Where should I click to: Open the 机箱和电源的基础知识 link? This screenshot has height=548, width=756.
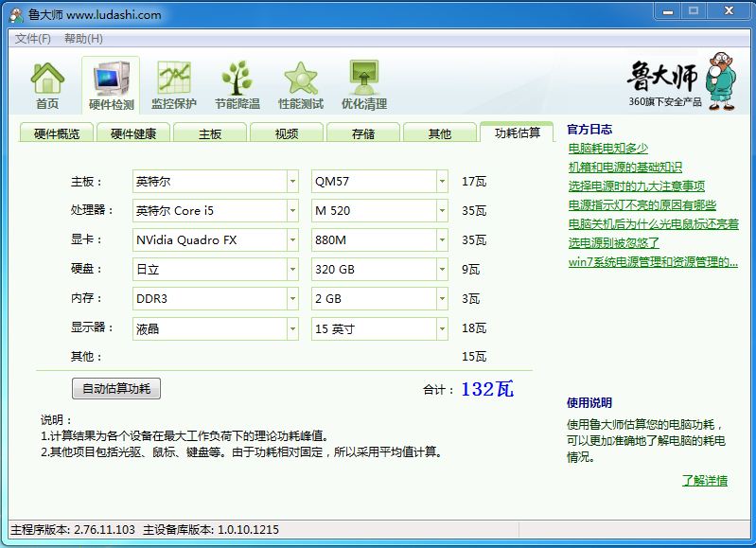click(x=624, y=168)
